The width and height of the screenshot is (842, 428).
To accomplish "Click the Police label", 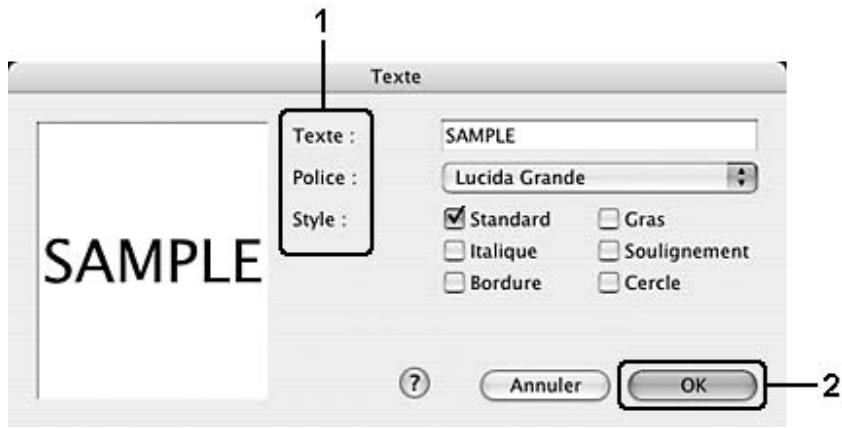I will (324, 178).
